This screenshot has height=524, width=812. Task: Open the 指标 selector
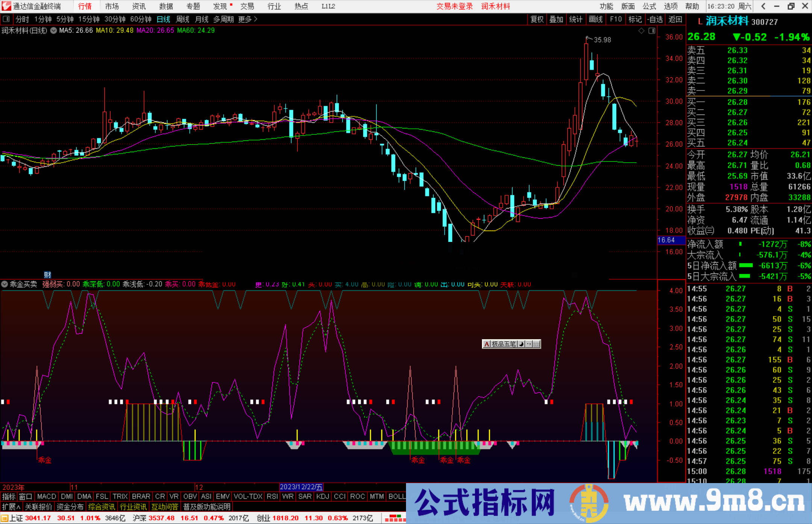[9, 497]
